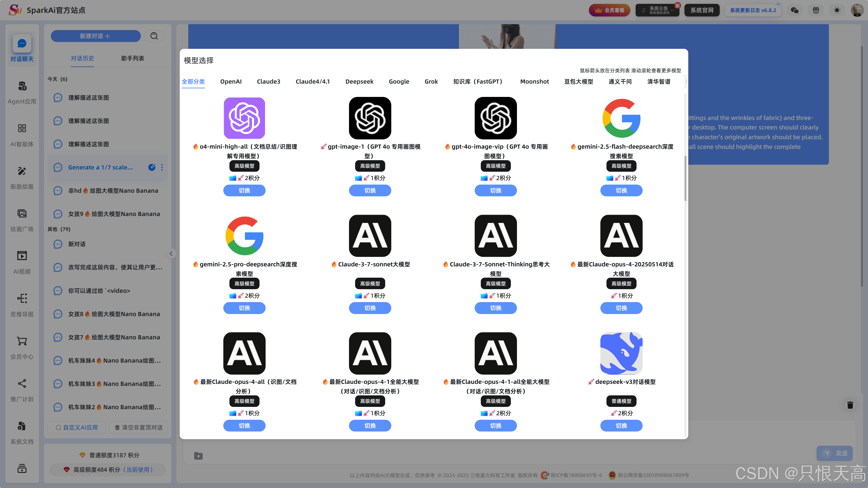Select the Claude3 category tab
The width and height of the screenshot is (868, 488).
click(x=269, y=82)
